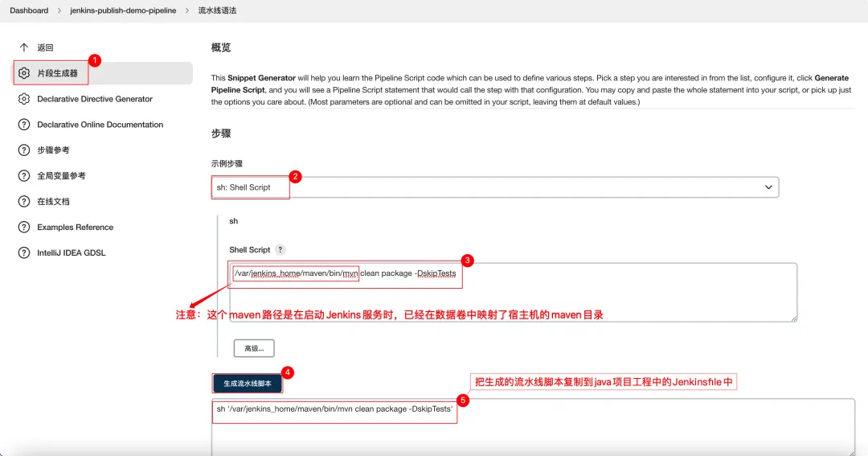Viewport: 868px width, 456px height.
Task: Click the 生成流水线脚本 button
Action: (248, 384)
